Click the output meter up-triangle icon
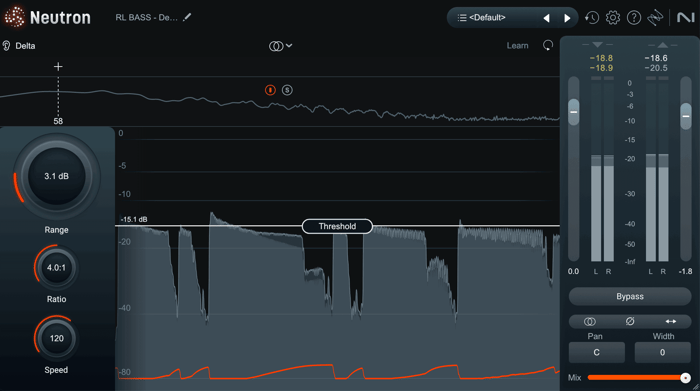 coord(662,45)
